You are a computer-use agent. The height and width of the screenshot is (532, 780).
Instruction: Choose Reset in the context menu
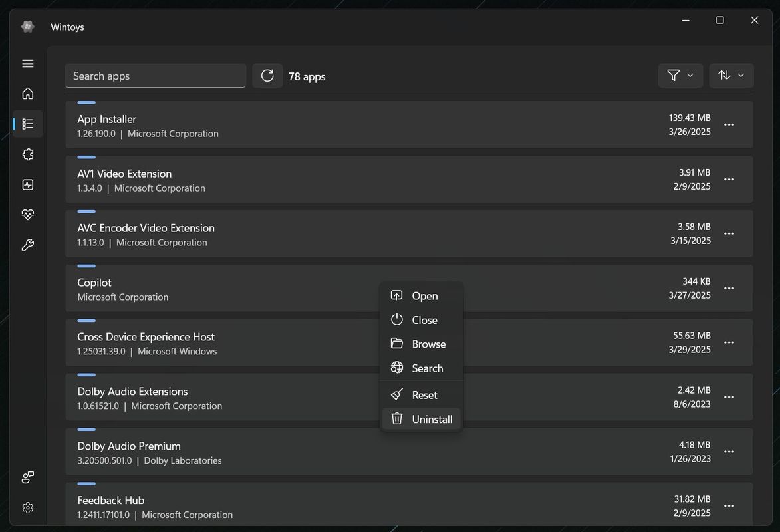(x=422, y=395)
